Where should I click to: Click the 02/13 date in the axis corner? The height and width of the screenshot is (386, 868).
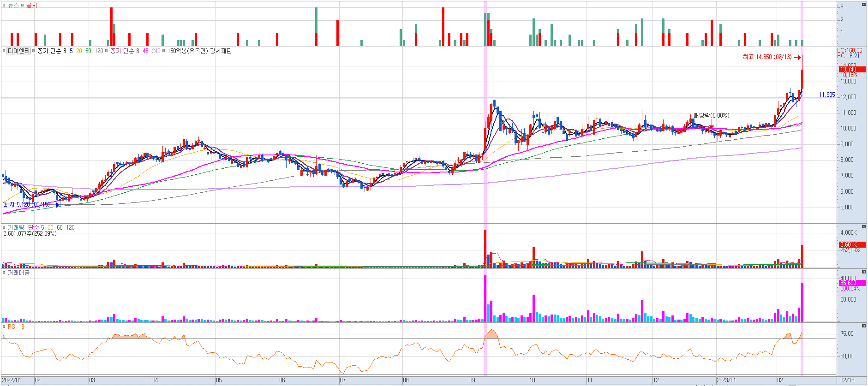click(847, 380)
